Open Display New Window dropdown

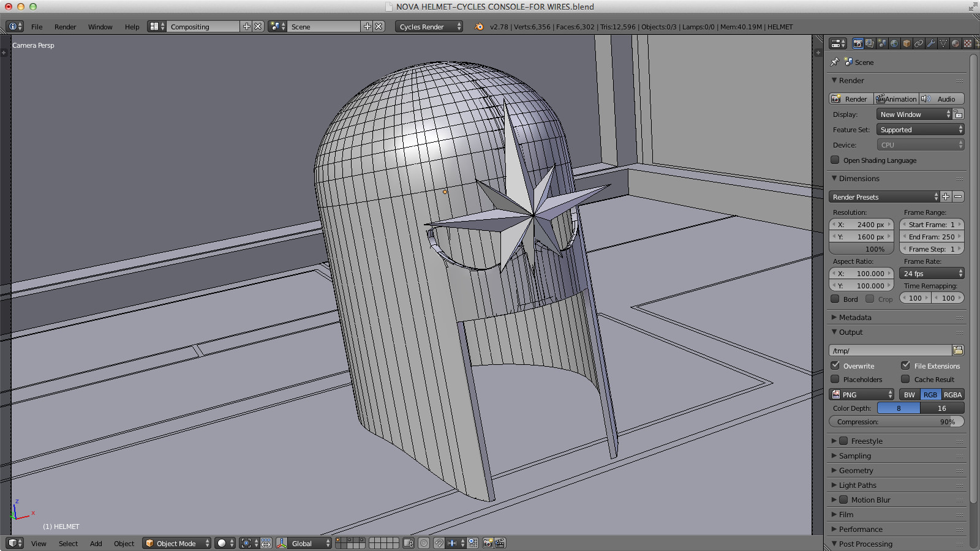coord(914,114)
